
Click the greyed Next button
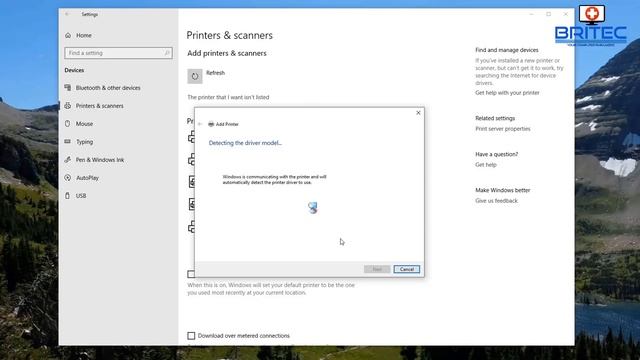point(377,269)
